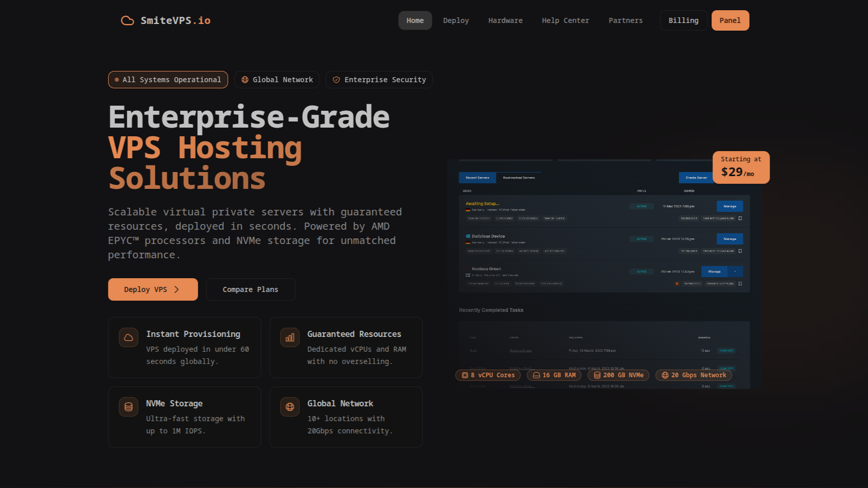Click the SmiteVPS.io cloud logo icon

tap(127, 20)
